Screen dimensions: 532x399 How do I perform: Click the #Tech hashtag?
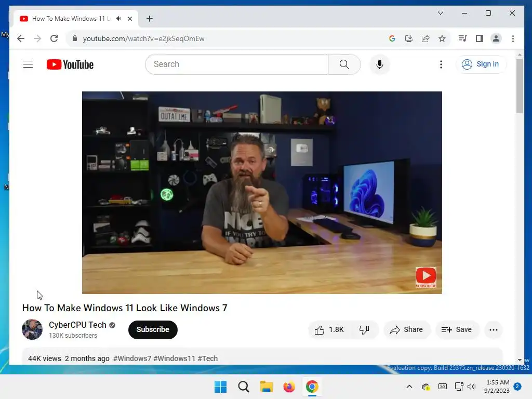pos(208,358)
